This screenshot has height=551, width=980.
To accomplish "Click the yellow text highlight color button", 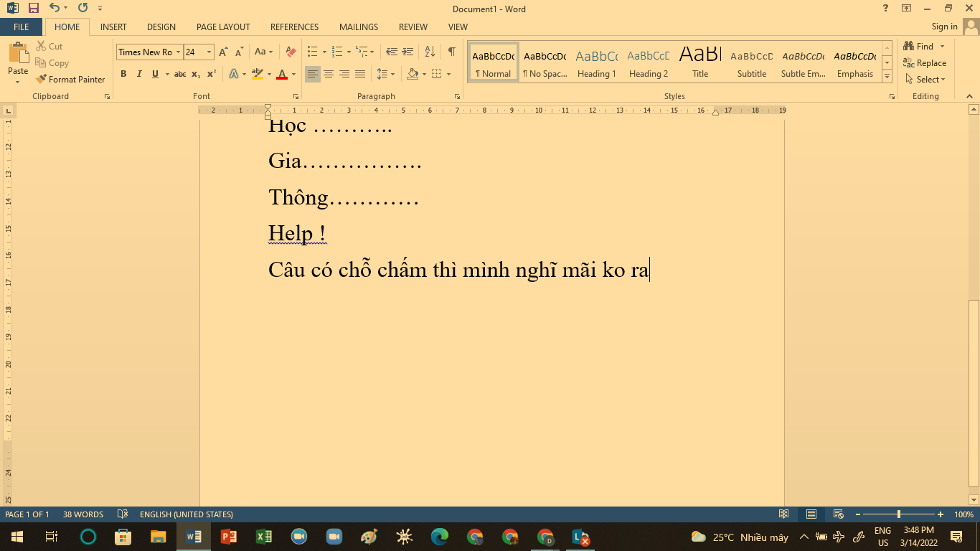I will tap(258, 74).
